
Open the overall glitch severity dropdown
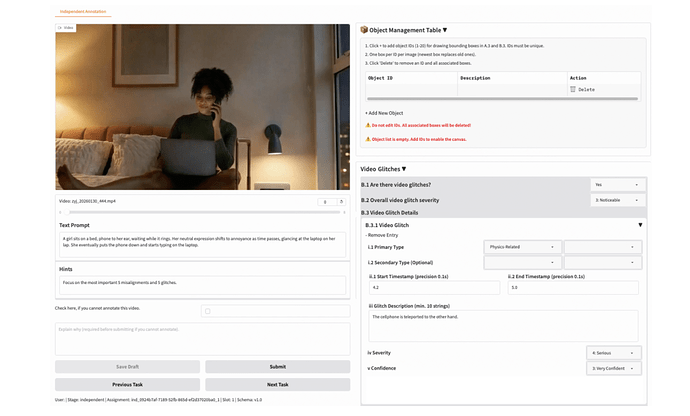(x=617, y=200)
